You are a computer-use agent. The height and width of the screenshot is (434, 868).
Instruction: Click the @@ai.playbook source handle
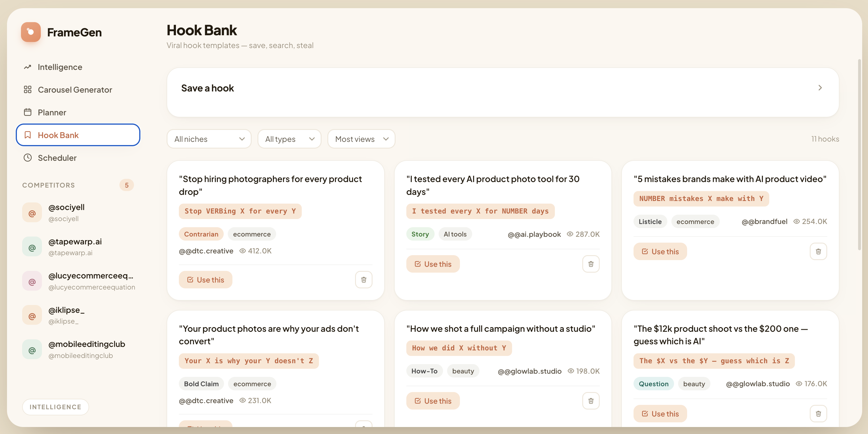click(534, 234)
